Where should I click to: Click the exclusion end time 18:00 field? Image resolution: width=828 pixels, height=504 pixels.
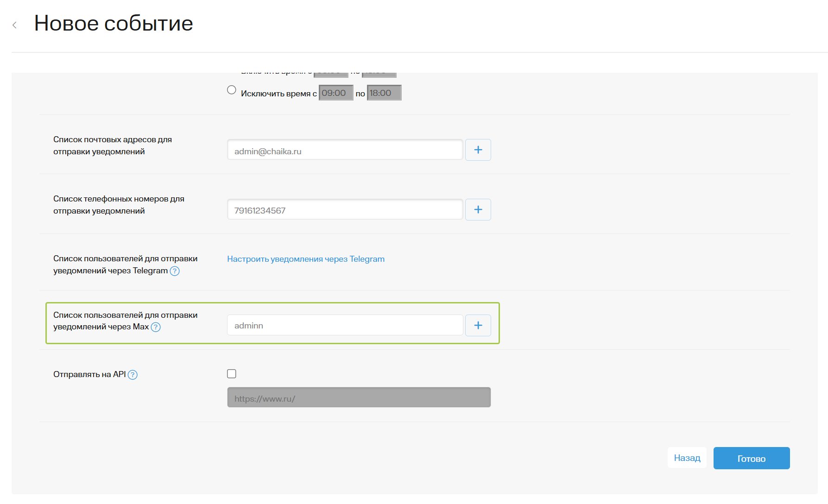(x=384, y=93)
